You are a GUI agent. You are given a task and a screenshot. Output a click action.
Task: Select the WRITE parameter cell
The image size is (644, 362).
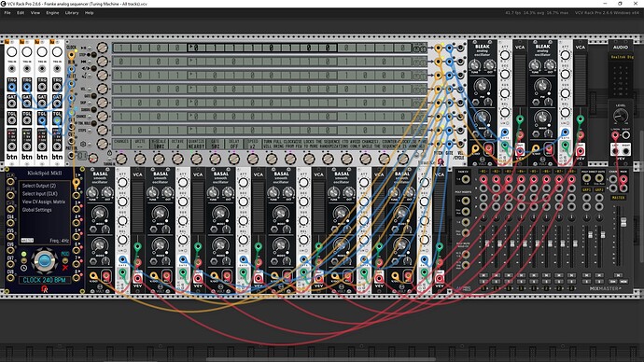pyautogui.click(x=140, y=144)
